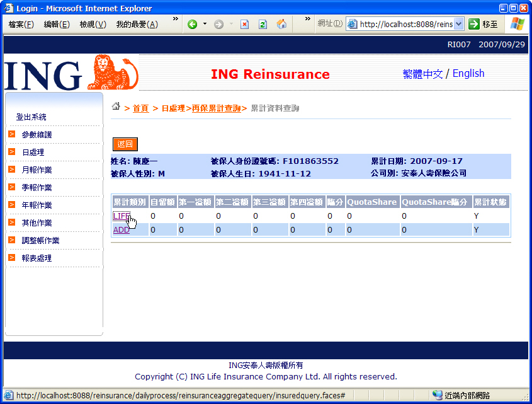
Task: Click the browser Forward arrow icon
Action: (219, 25)
